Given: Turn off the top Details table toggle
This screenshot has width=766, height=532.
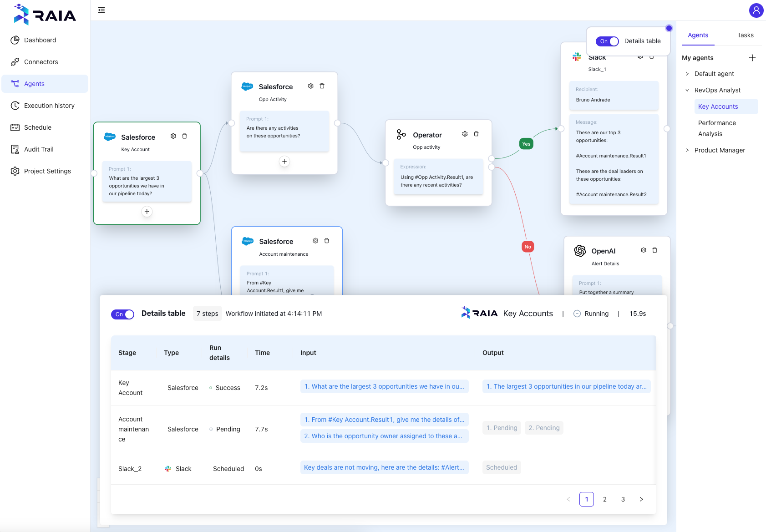Looking at the screenshot, I should point(607,41).
